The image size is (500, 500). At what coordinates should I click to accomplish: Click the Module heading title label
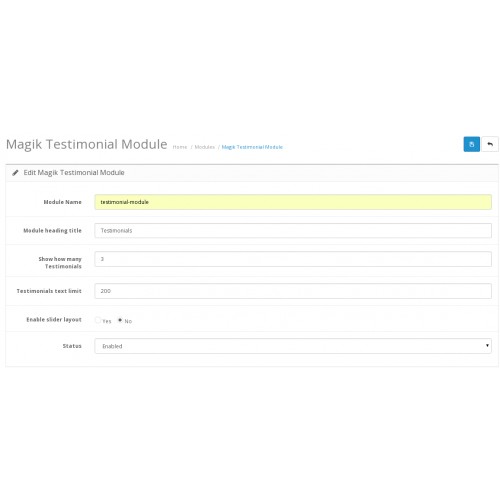pyautogui.click(x=52, y=230)
